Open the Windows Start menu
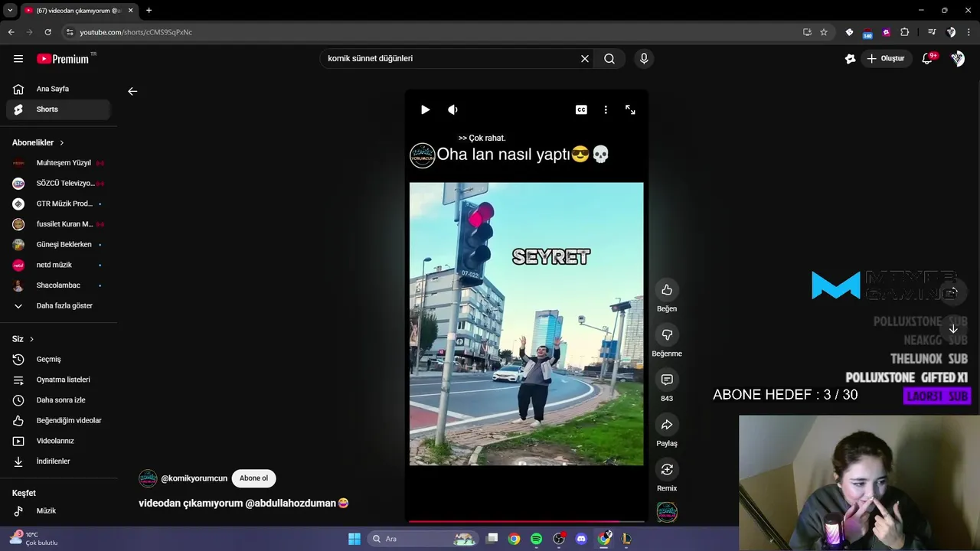Viewport: 980px width, 551px height. 354,539
